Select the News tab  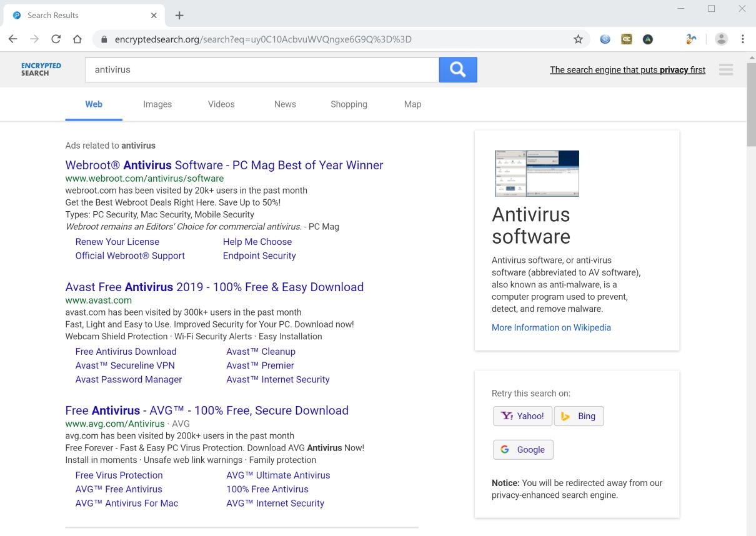tap(285, 104)
